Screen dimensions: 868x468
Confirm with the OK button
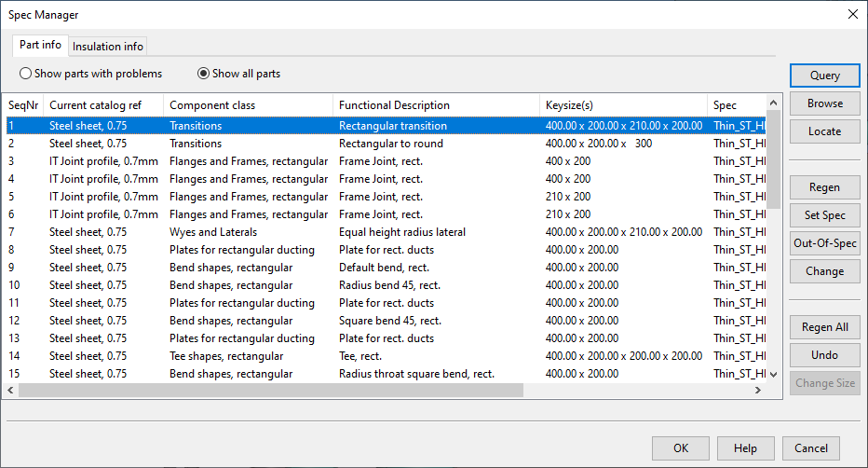(x=681, y=447)
